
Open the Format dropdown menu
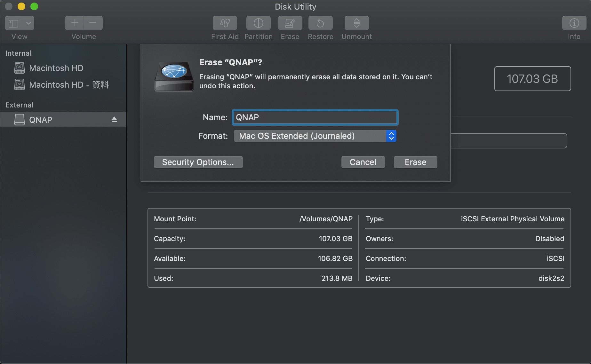[x=315, y=136]
